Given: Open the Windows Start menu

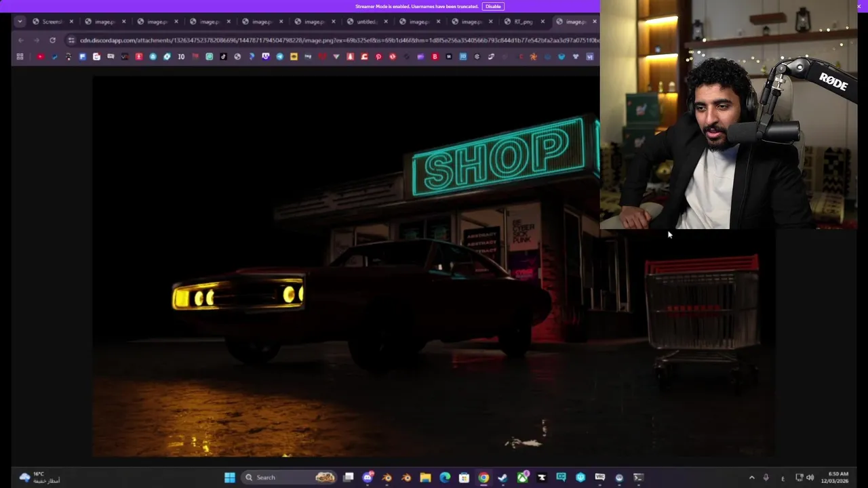Looking at the screenshot, I should (x=230, y=477).
